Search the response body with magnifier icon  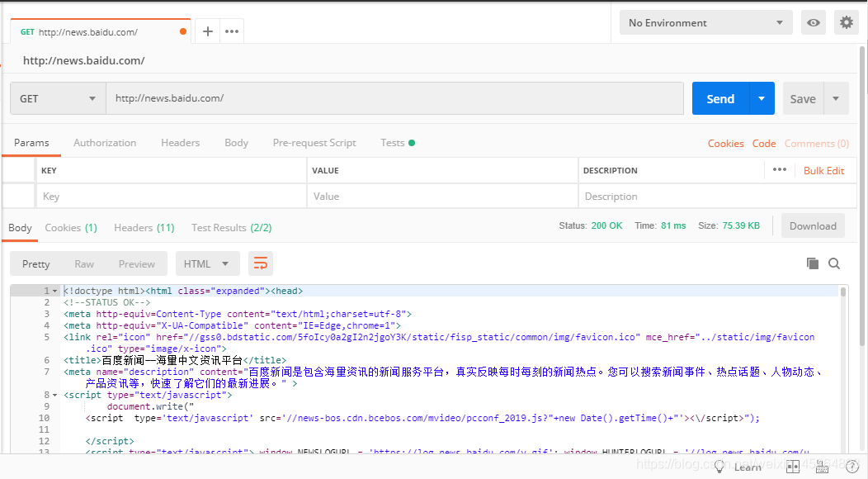[834, 263]
